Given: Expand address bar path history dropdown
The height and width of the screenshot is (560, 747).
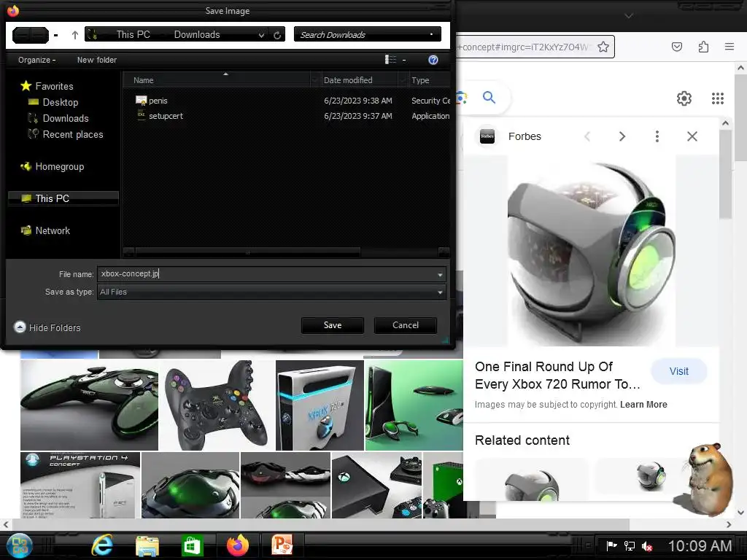Looking at the screenshot, I should pos(261,35).
